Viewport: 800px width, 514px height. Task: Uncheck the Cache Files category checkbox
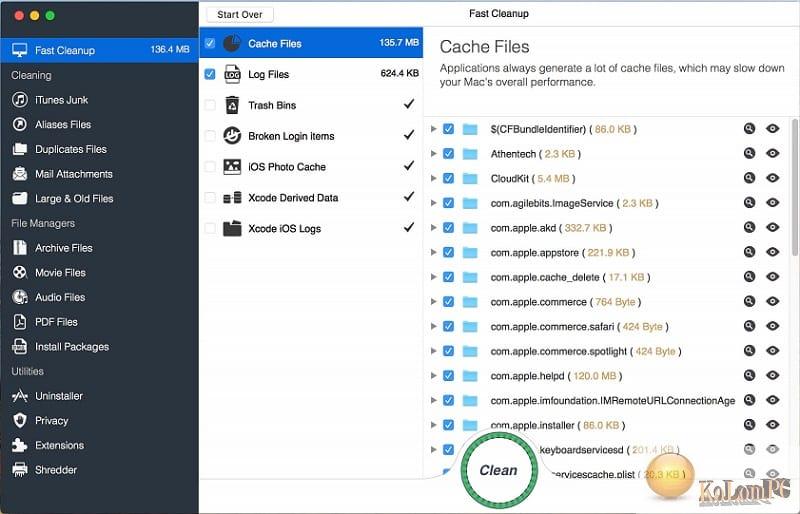(210, 43)
